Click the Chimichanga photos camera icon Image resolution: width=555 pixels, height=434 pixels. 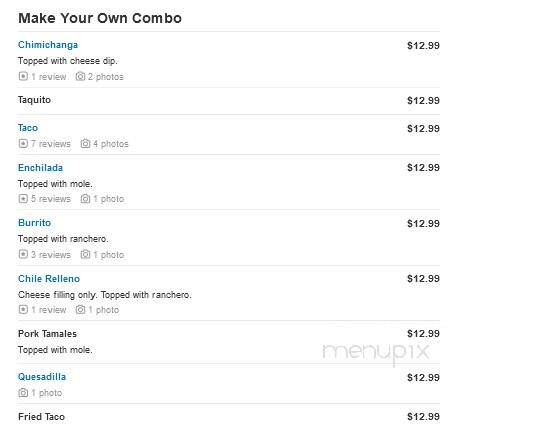(80, 76)
